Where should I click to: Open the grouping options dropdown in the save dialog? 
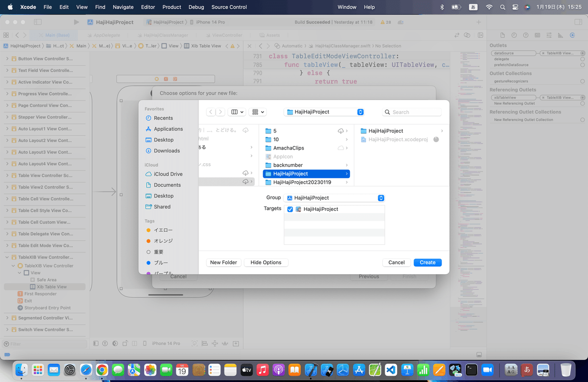click(257, 112)
